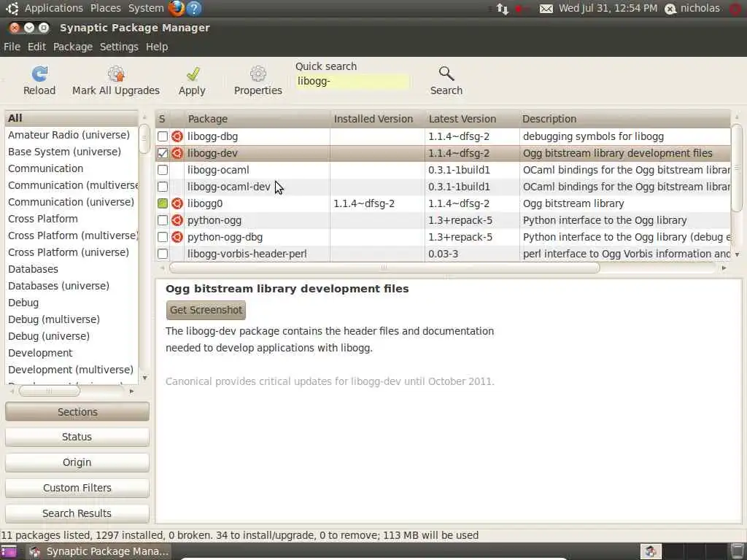Open package Properties from the toolbar

click(258, 74)
